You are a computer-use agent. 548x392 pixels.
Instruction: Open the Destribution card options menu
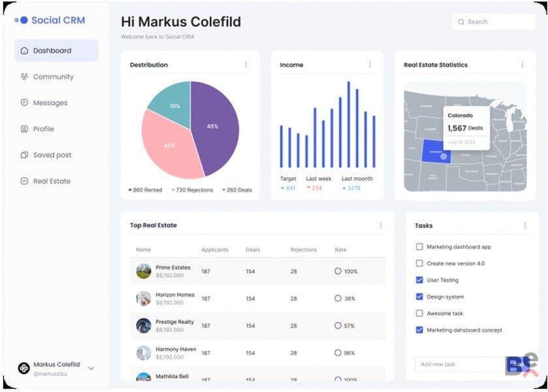coord(246,65)
